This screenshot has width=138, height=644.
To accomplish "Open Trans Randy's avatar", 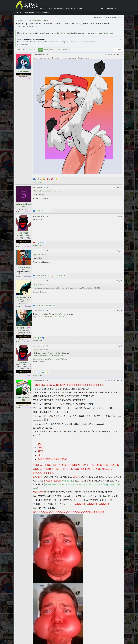I will click(x=24, y=258).
